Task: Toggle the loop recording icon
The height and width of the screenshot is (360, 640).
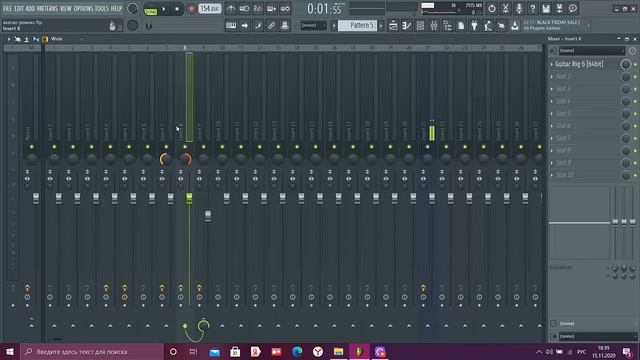Action: (285, 9)
